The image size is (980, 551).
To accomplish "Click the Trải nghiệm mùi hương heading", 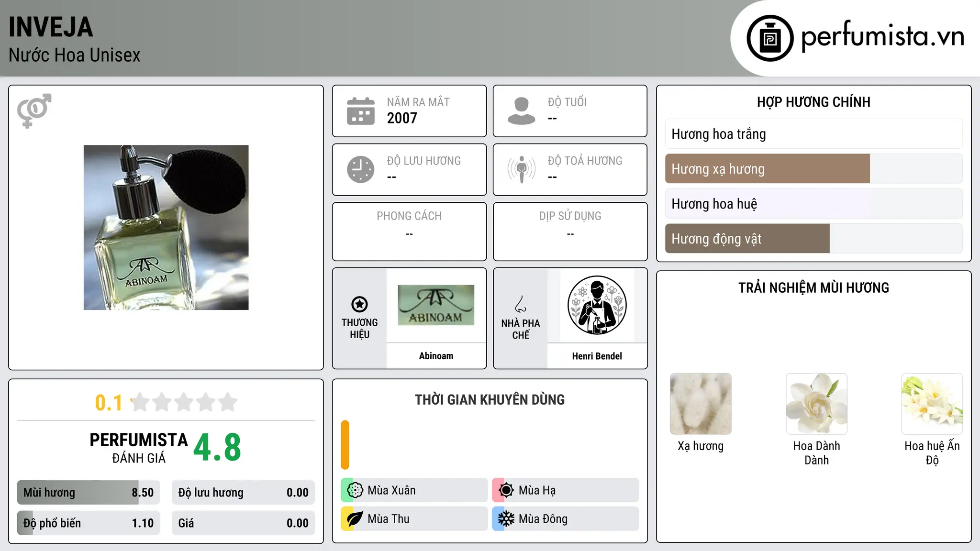I will coord(813,288).
